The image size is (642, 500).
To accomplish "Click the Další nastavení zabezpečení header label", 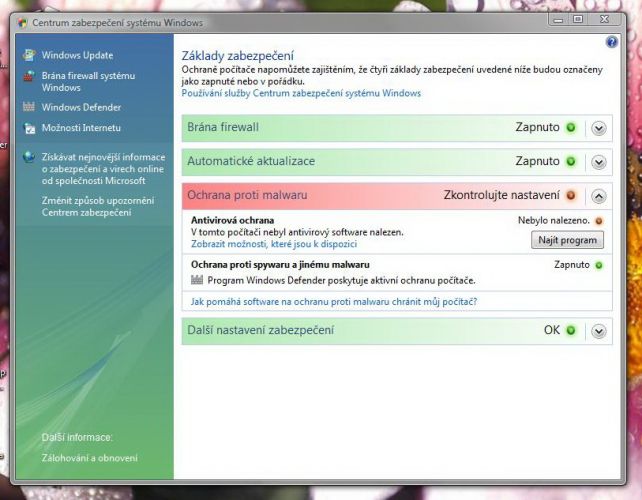I will (x=260, y=330).
